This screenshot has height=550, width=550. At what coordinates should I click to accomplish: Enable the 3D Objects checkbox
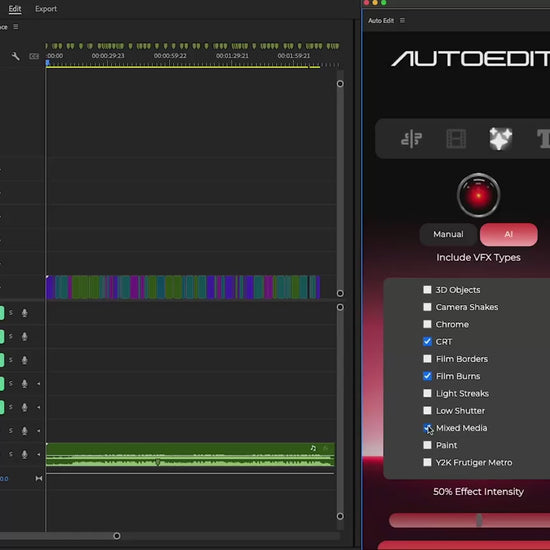pyautogui.click(x=427, y=290)
